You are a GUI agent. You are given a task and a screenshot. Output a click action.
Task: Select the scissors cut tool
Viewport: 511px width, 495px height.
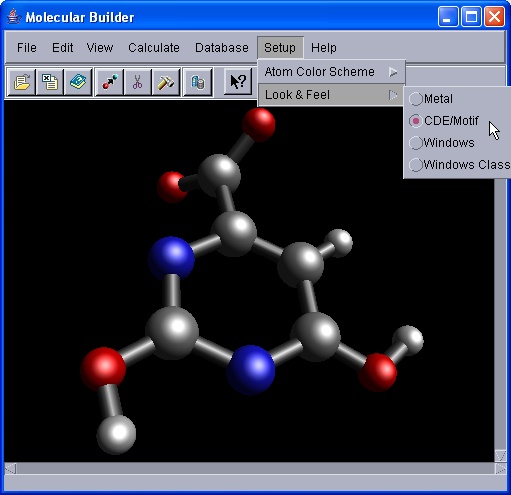[x=137, y=82]
